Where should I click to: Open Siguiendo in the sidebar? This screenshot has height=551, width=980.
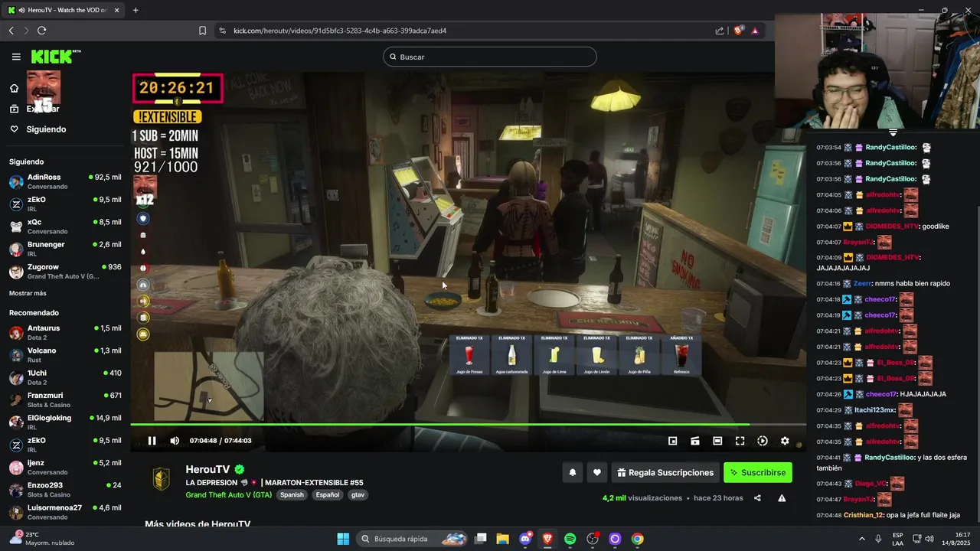[38, 129]
